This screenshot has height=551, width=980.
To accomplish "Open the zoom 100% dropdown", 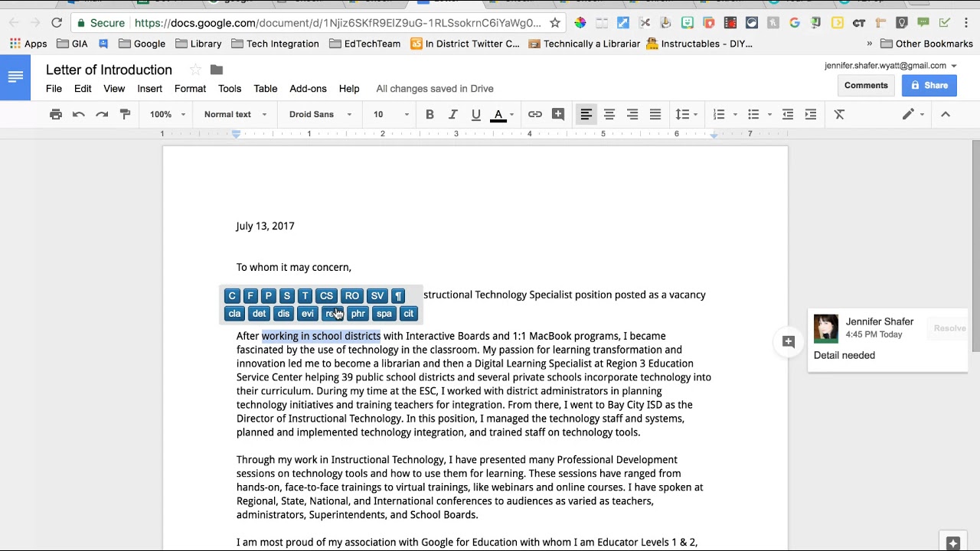I will 168,114.
